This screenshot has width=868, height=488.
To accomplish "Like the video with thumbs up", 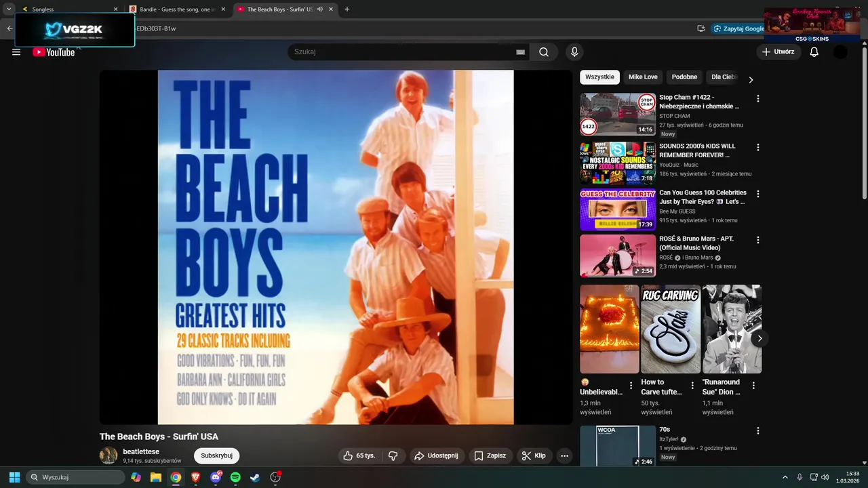I will 359,456.
